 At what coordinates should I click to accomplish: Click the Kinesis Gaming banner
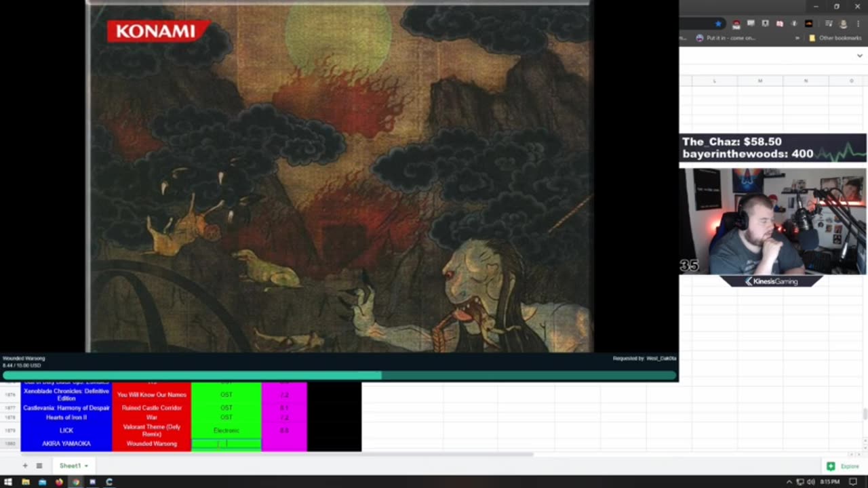[x=772, y=281]
